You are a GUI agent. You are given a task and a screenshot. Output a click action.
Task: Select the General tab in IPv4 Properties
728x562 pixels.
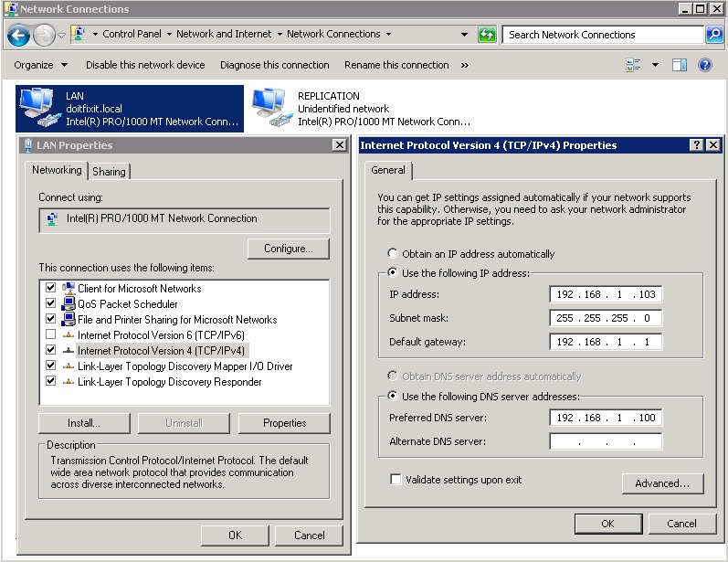[388, 170]
